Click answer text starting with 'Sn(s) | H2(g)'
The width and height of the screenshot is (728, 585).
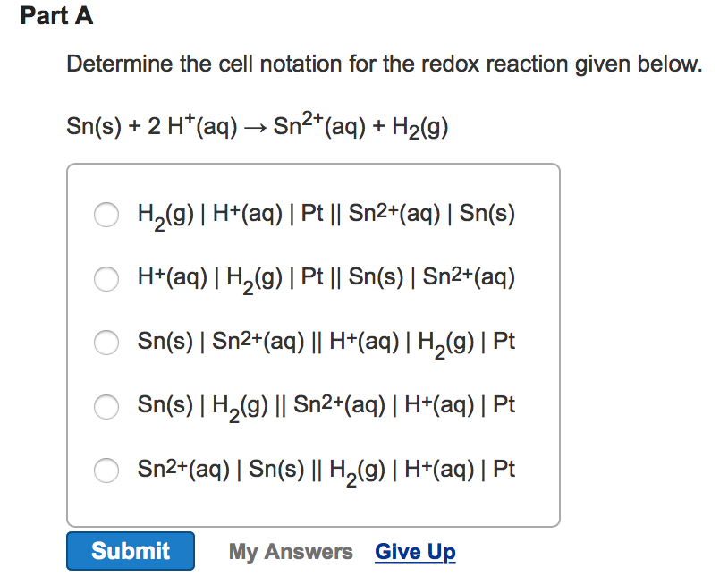326,405
